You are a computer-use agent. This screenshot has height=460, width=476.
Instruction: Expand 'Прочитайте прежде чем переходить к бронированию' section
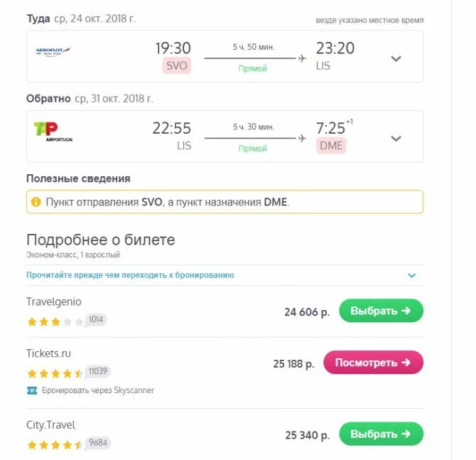[x=411, y=275]
